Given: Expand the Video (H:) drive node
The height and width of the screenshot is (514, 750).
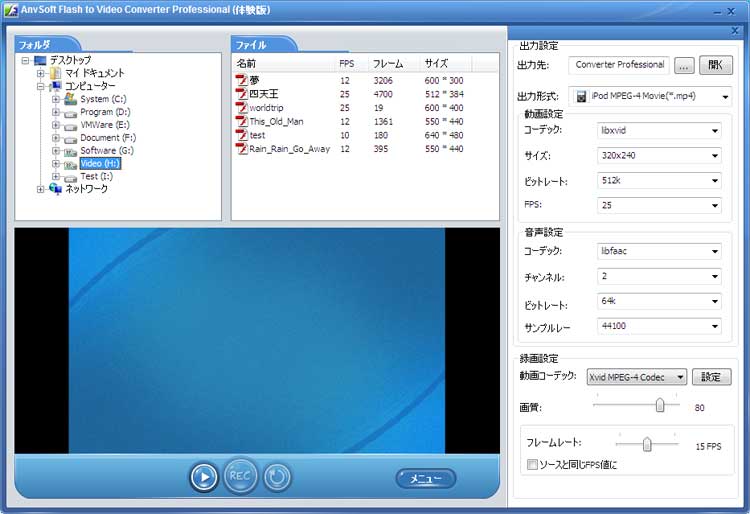Looking at the screenshot, I should [55, 164].
